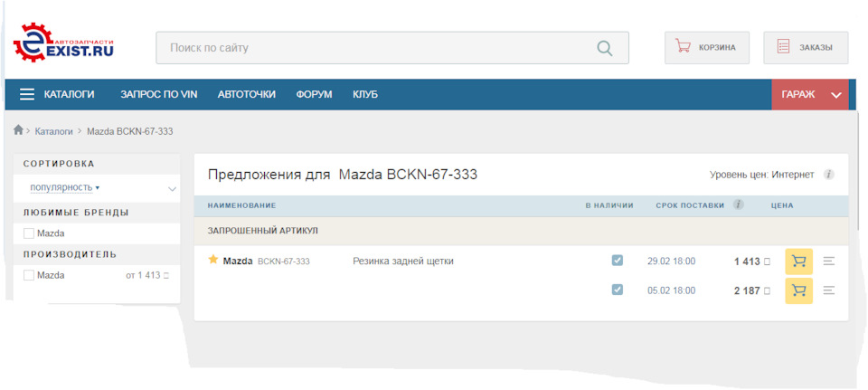Open the Каталоги navigation item

[x=70, y=94]
